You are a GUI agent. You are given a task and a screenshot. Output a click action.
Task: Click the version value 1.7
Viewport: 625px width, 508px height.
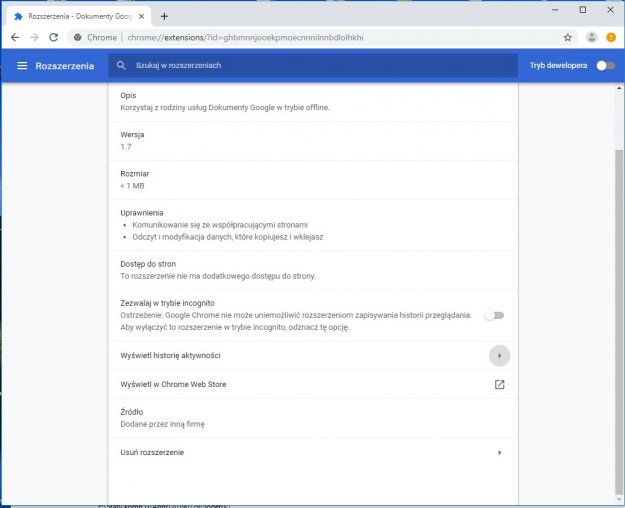coord(126,147)
